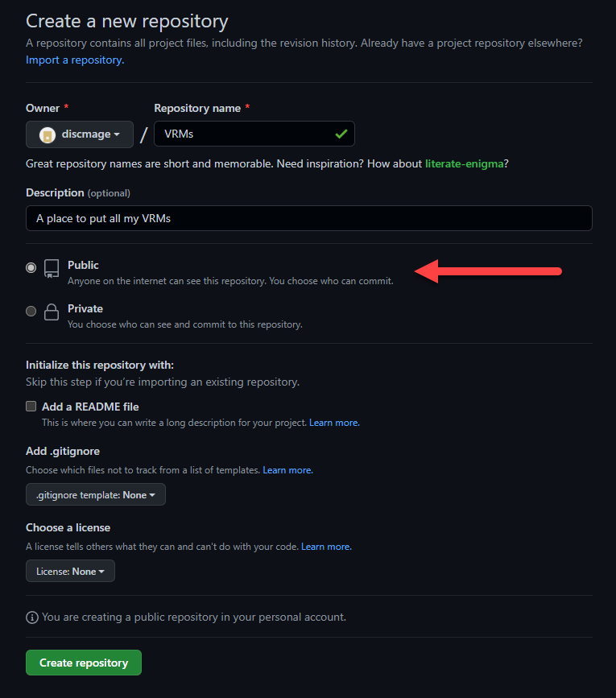Select the Public radio button

(x=31, y=267)
